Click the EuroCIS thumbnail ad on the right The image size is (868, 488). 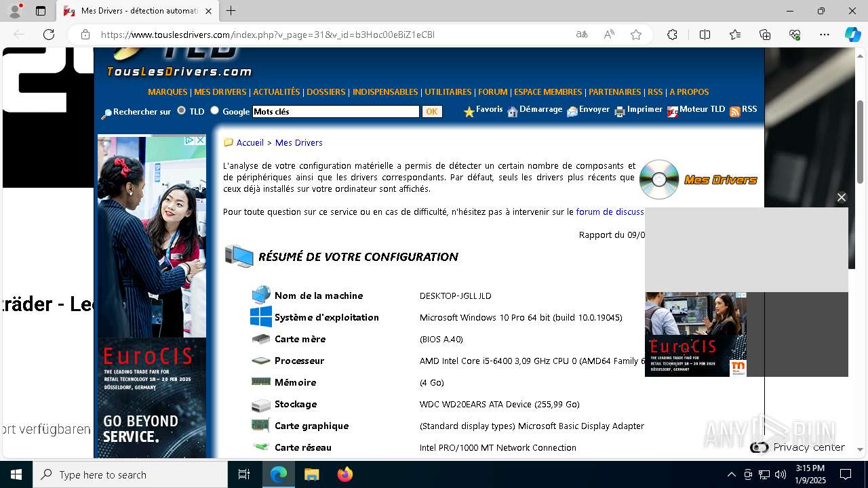click(x=696, y=334)
